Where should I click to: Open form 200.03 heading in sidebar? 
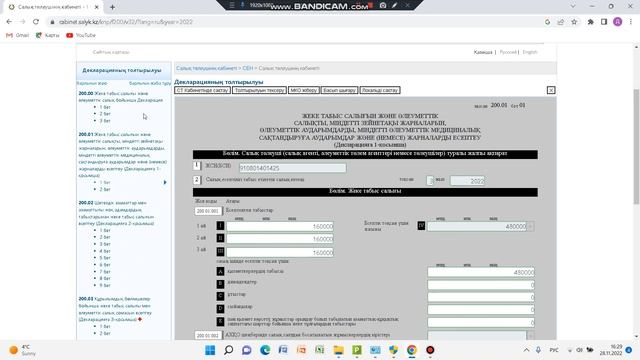click(116, 309)
